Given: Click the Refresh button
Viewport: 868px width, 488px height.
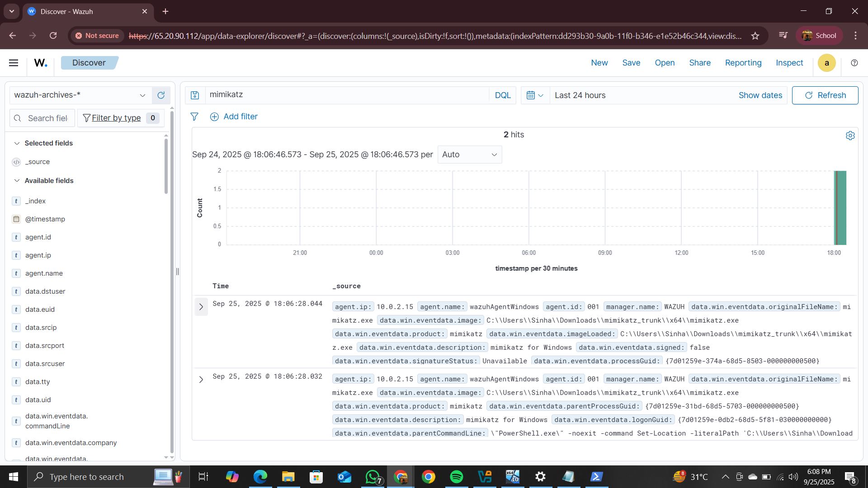Looking at the screenshot, I should click(x=825, y=95).
